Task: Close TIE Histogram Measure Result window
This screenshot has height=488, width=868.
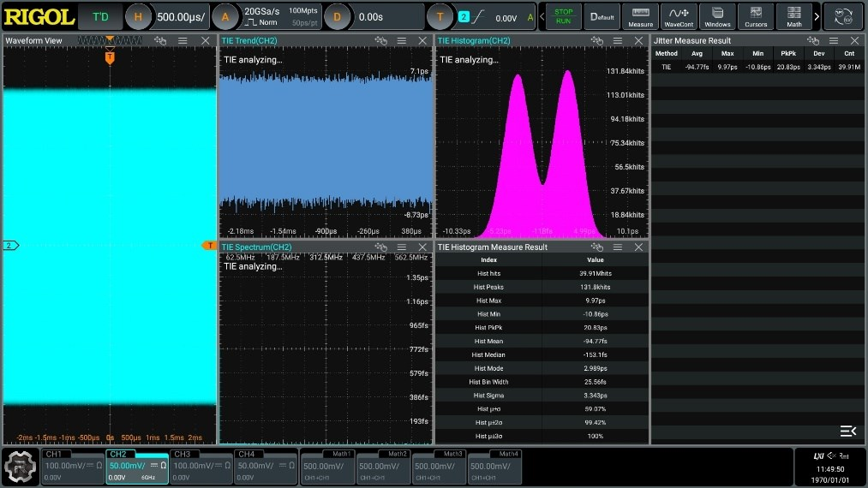Action: (x=638, y=247)
